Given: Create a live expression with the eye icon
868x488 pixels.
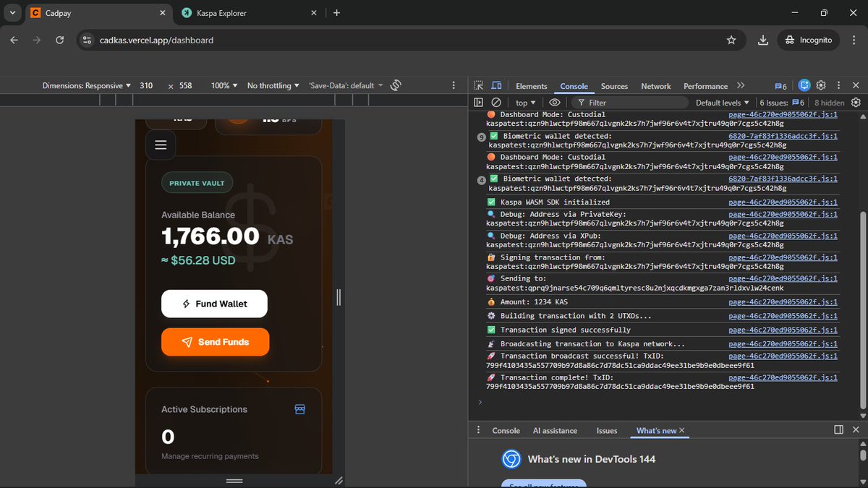Looking at the screenshot, I should click(x=555, y=103).
